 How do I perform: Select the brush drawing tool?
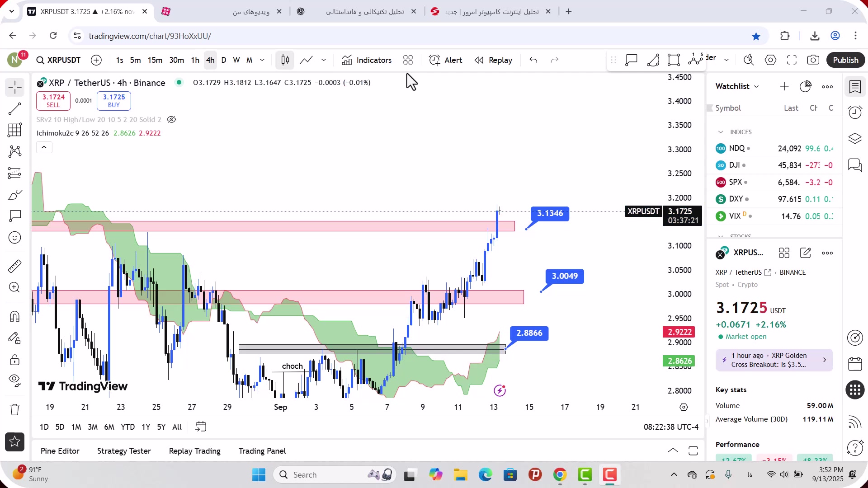click(15, 195)
